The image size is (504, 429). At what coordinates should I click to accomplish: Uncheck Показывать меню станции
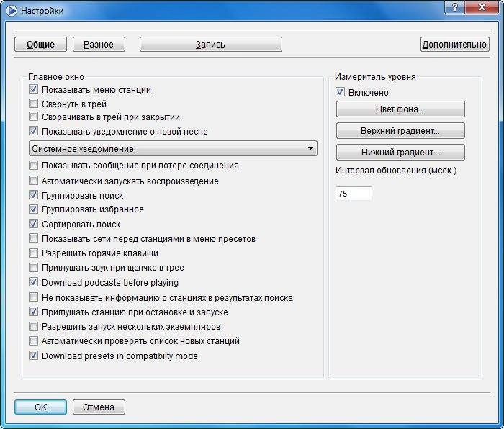33,89
